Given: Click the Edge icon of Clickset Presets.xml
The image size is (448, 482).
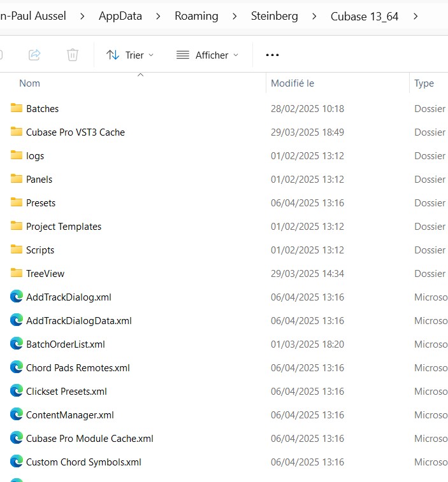Looking at the screenshot, I should click(x=17, y=391).
